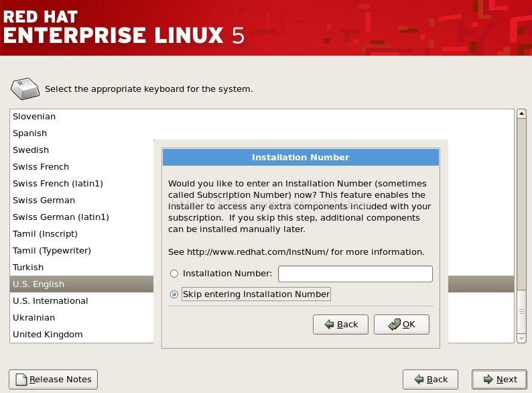Pick U.S. International keyboard

(x=50, y=301)
